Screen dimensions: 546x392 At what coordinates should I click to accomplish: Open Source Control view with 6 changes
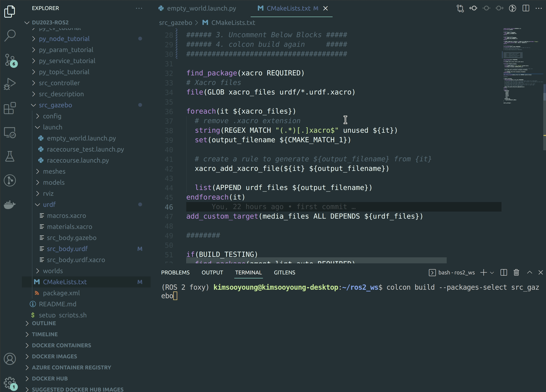click(10, 60)
